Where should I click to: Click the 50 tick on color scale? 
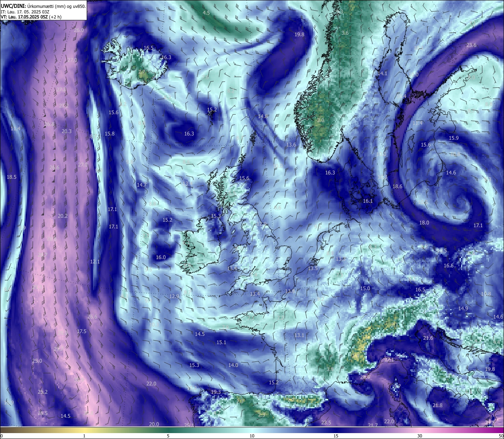click(x=501, y=436)
